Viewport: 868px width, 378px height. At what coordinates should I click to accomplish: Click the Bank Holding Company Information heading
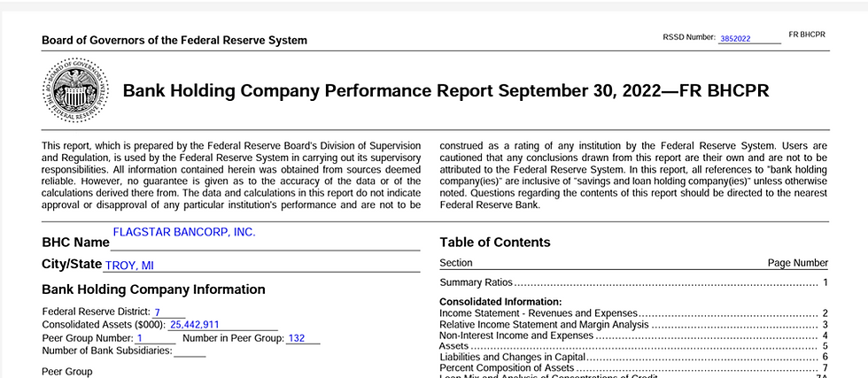click(153, 289)
